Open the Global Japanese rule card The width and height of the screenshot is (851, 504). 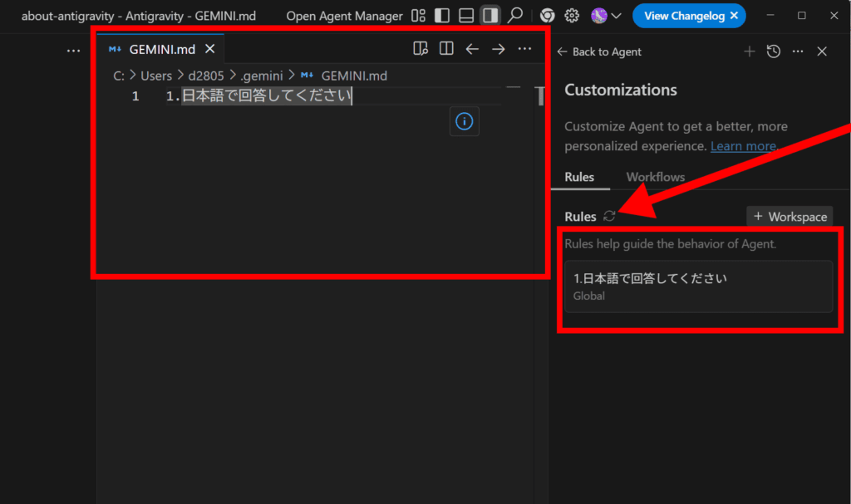click(698, 286)
